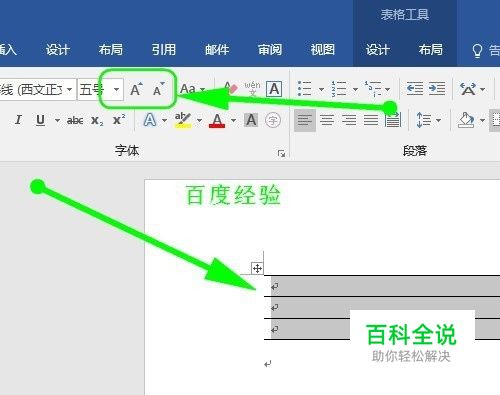The width and height of the screenshot is (500, 395).
Task: Open the Change Case (Aa) menu
Action: point(192,89)
